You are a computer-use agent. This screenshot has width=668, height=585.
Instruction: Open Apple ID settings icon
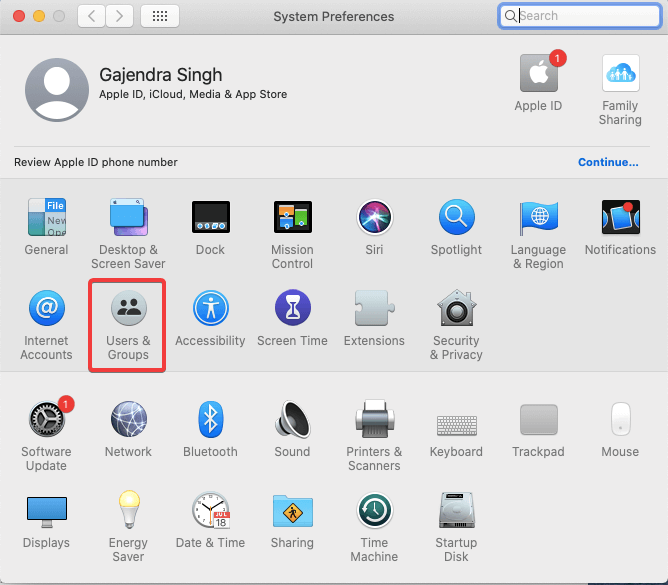(538, 72)
